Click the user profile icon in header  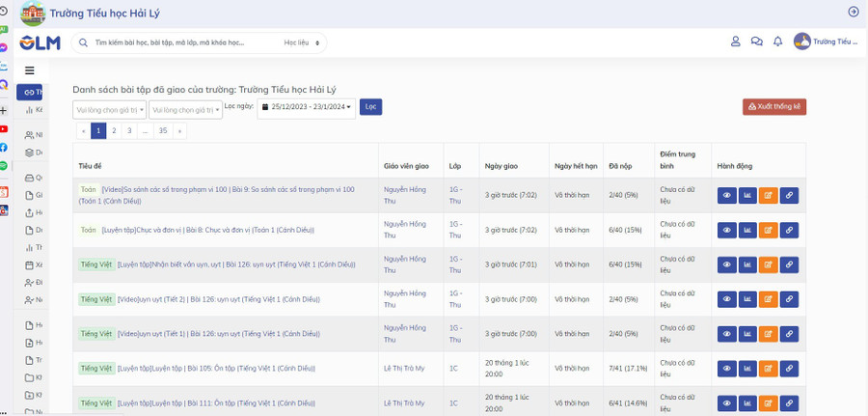coord(735,42)
